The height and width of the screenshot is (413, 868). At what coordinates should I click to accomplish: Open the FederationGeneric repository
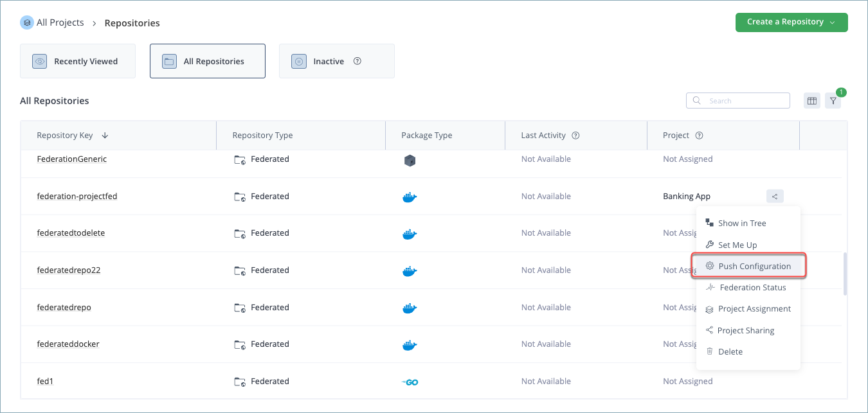(72, 159)
